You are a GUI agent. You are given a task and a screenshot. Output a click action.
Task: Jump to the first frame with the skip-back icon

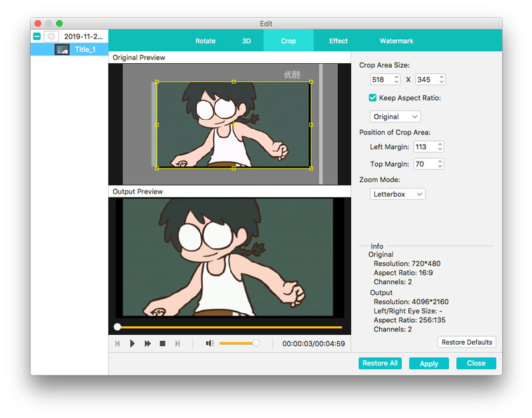118,343
